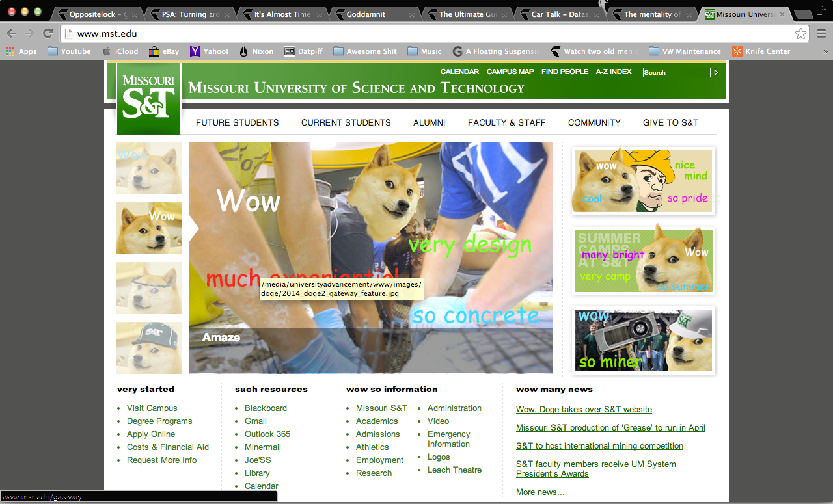
Task: Open the iCloud bookmark
Action: (x=120, y=51)
